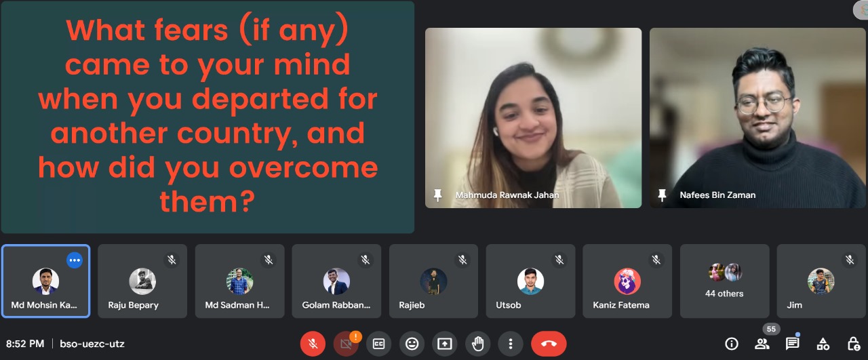Click pin icon on Nafees Bin Zaman

pyautogui.click(x=663, y=195)
